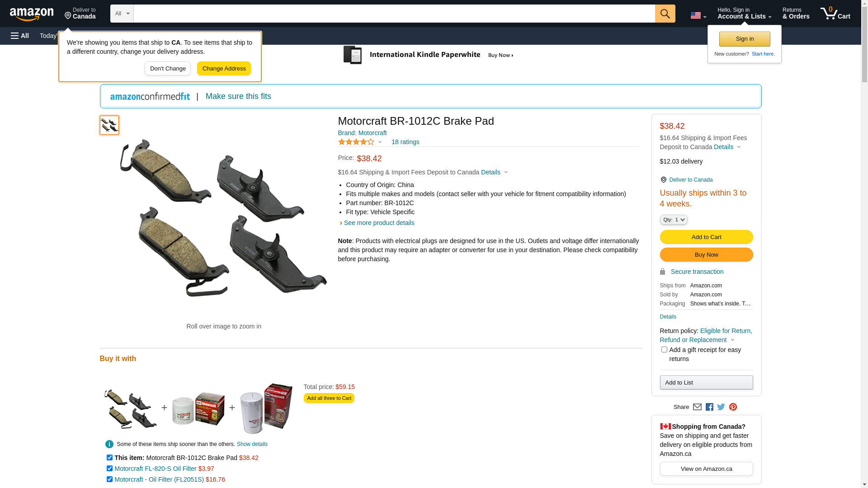
Task: Click the Add to Cart button
Action: [x=706, y=237]
